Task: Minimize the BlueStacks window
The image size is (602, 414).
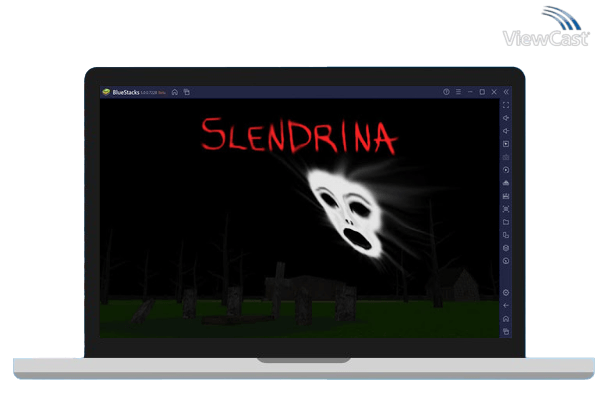Action: pyautogui.click(x=470, y=92)
